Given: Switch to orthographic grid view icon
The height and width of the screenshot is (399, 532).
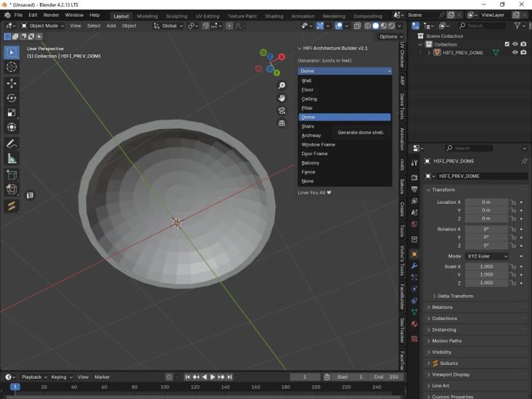Looking at the screenshot, I should pos(282,123).
